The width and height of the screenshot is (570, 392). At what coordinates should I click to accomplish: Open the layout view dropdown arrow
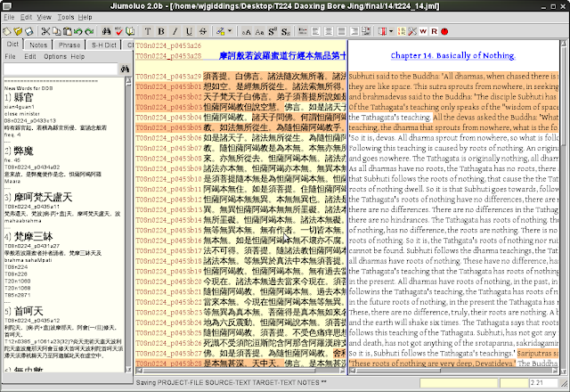391,31
